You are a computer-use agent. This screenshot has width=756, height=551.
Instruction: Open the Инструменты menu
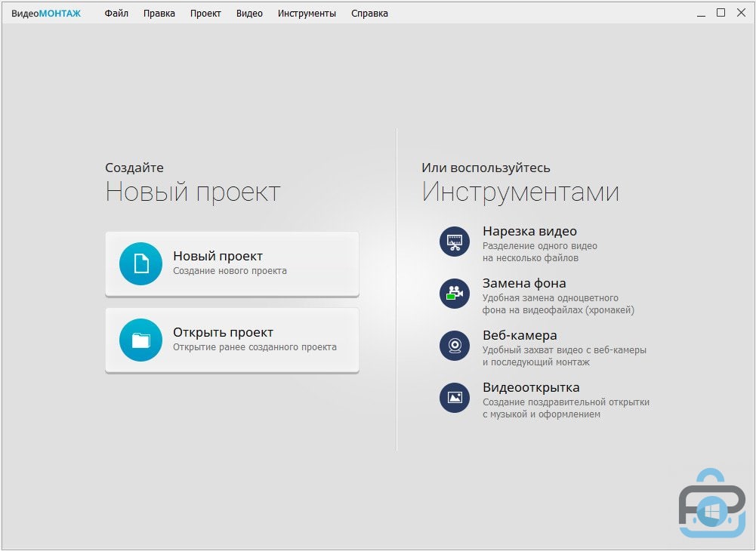click(307, 14)
